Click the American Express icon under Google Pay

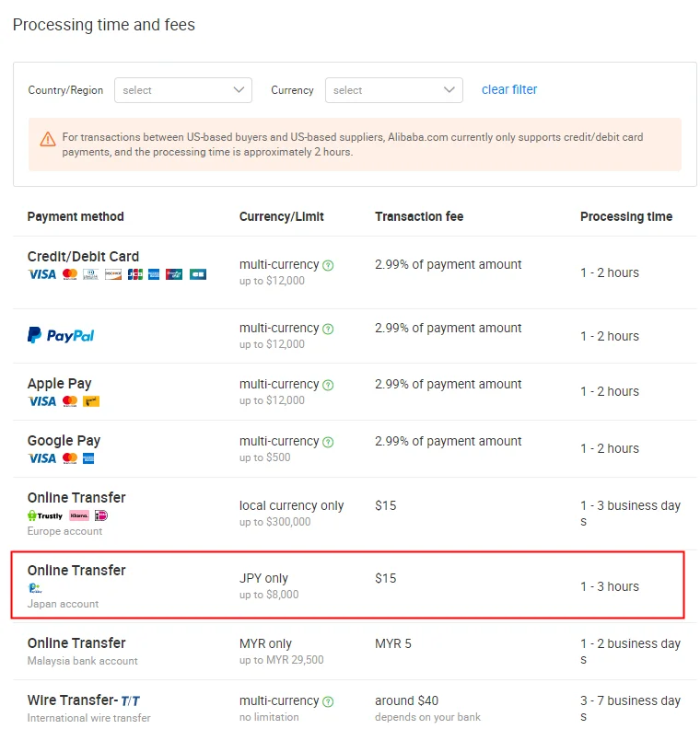pyautogui.click(x=88, y=458)
